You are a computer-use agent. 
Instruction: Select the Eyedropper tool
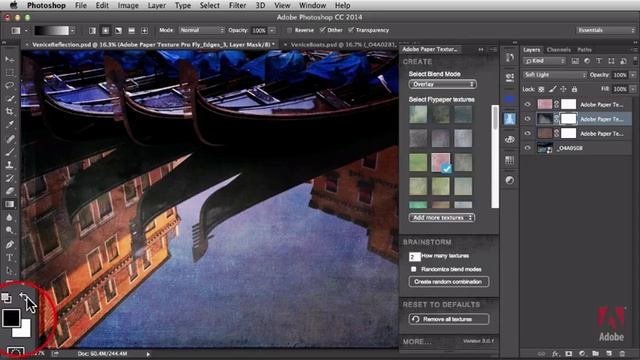coord(9,125)
